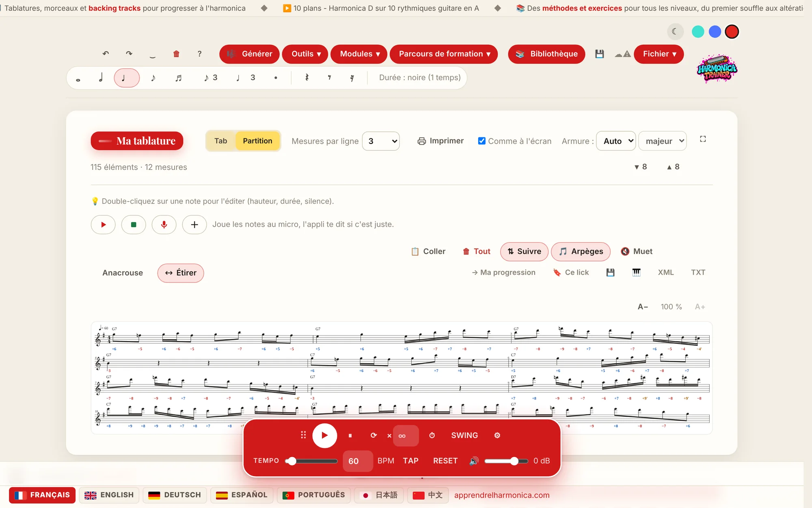Select the teal color theme swatch

(x=698, y=32)
